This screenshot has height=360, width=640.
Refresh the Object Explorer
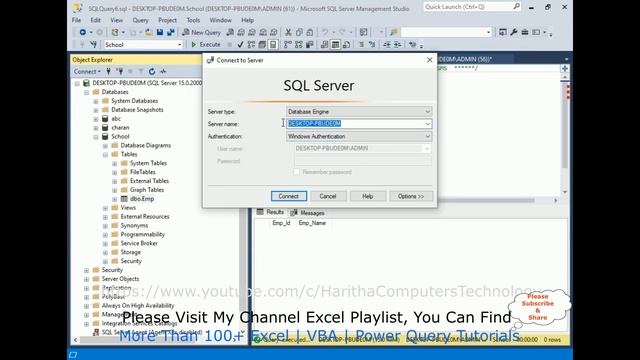(152, 71)
